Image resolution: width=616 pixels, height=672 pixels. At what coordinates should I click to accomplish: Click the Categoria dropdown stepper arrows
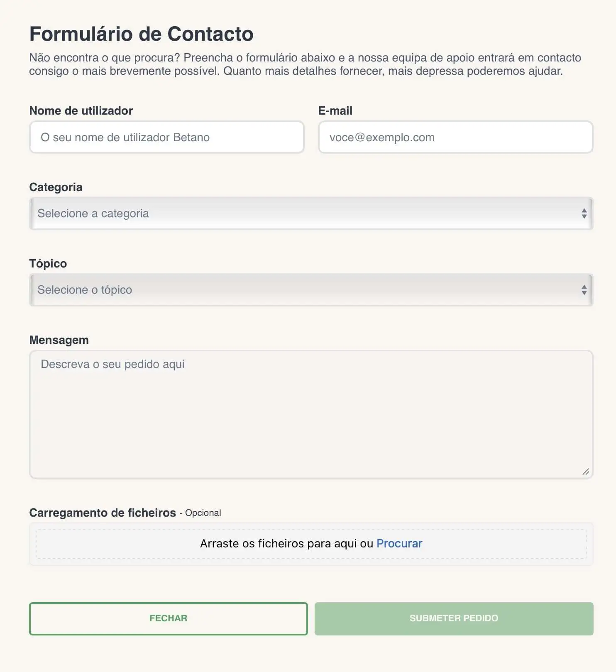pos(584,213)
